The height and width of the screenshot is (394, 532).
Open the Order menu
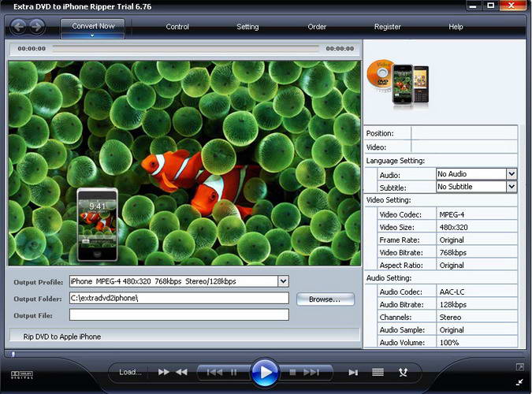point(317,27)
